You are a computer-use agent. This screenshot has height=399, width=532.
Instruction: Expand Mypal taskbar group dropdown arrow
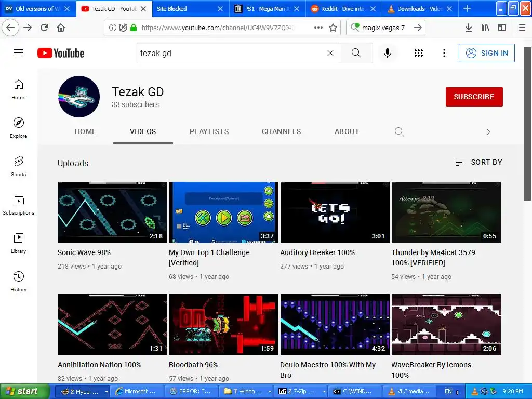(x=106, y=392)
